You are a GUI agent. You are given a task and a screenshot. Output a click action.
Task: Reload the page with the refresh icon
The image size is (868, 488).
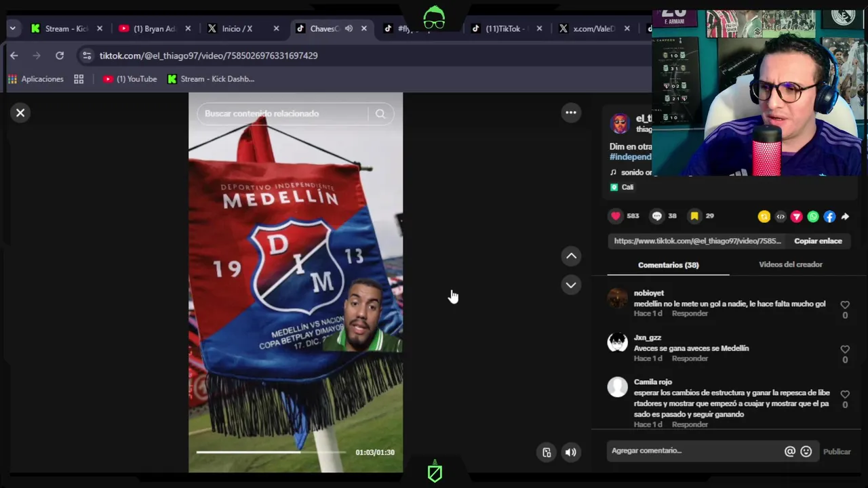(60, 56)
